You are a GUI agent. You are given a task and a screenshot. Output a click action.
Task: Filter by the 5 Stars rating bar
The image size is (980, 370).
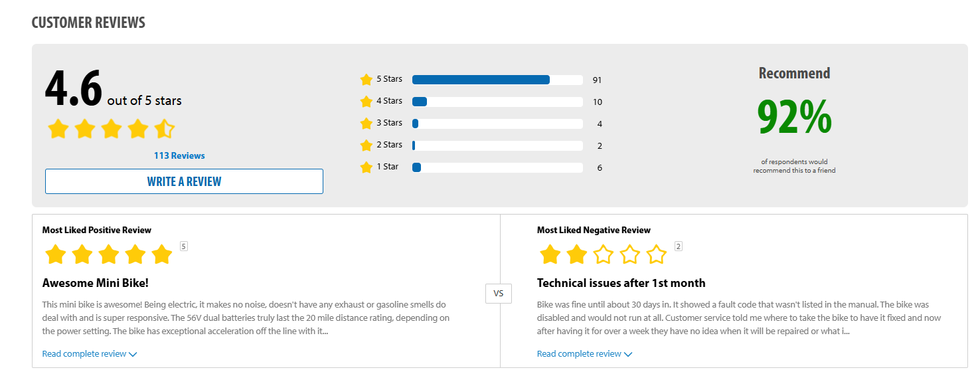click(497, 80)
